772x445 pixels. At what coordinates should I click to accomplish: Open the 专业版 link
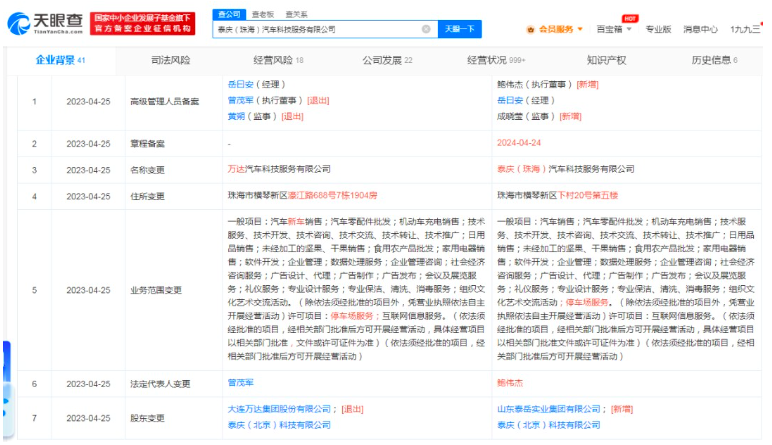pos(658,29)
